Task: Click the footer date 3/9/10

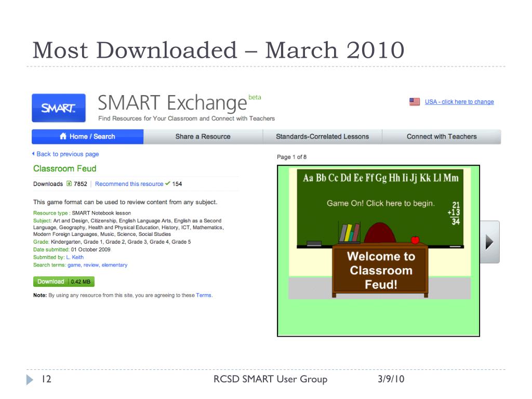Action: point(391,379)
